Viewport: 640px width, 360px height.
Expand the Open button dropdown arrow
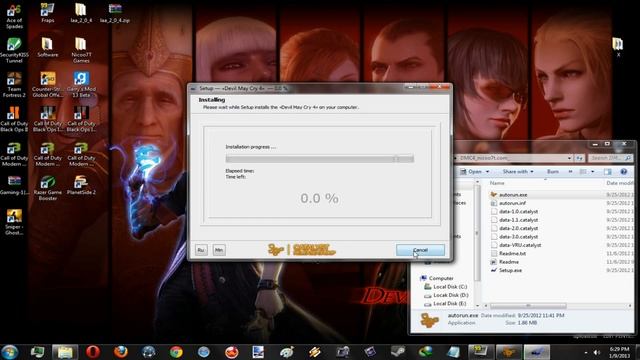(487, 172)
